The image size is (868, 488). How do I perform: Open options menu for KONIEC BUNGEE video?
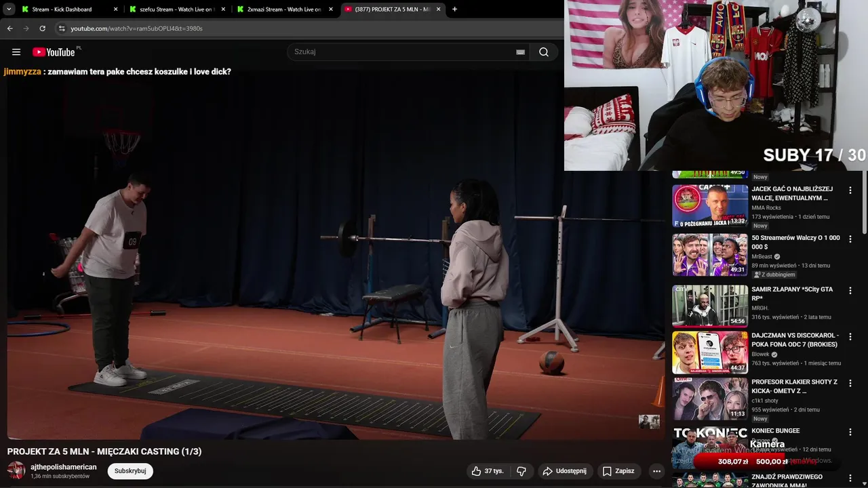click(x=850, y=432)
